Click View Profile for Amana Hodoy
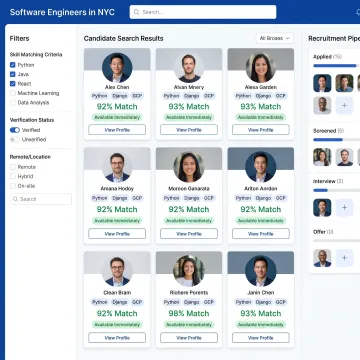 pos(117,234)
